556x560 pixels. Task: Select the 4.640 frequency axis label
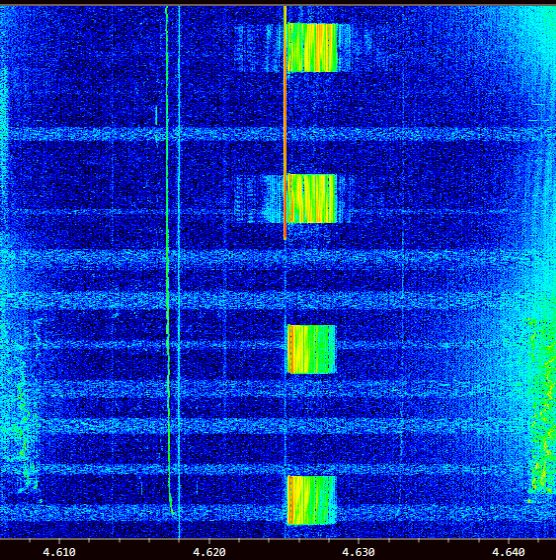coord(509,552)
